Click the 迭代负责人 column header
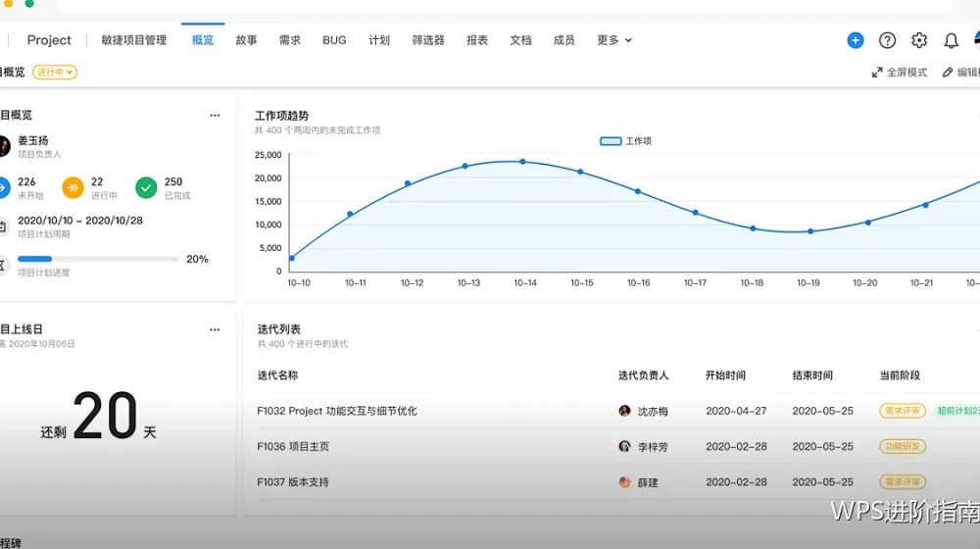This screenshot has width=980, height=549. pos(643,375)
